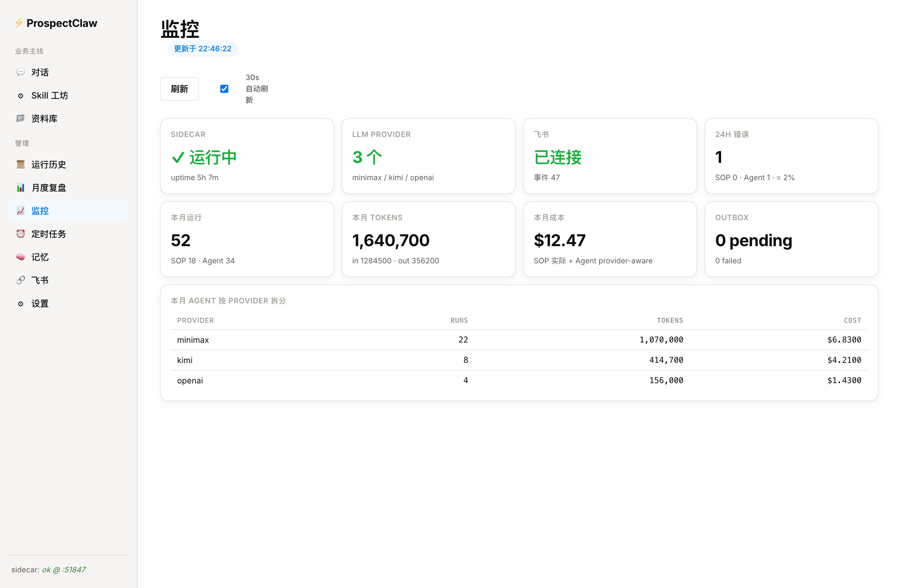Select the minimax provider row name
This screenshot has height=588, width=901.
193,340
